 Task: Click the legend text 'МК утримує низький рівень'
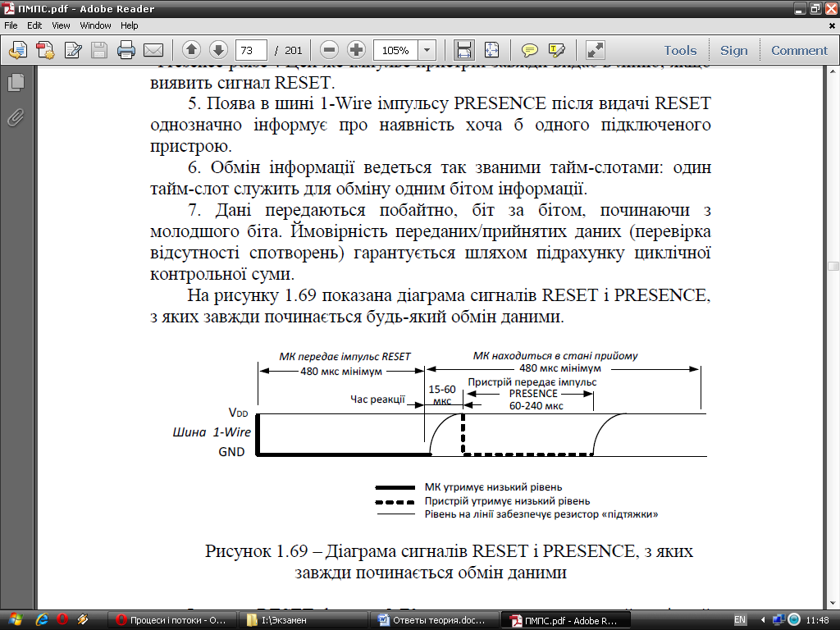(493, 487)
